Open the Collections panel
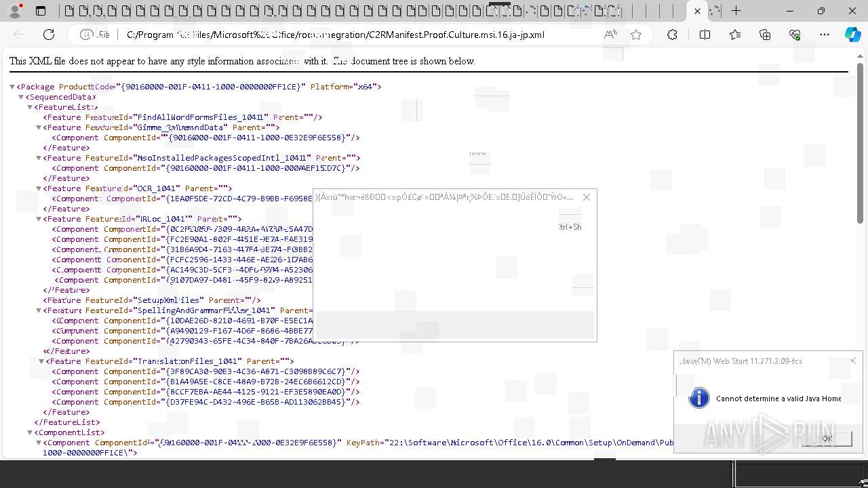This screenshot has width=868, height=488. point(765,35)
